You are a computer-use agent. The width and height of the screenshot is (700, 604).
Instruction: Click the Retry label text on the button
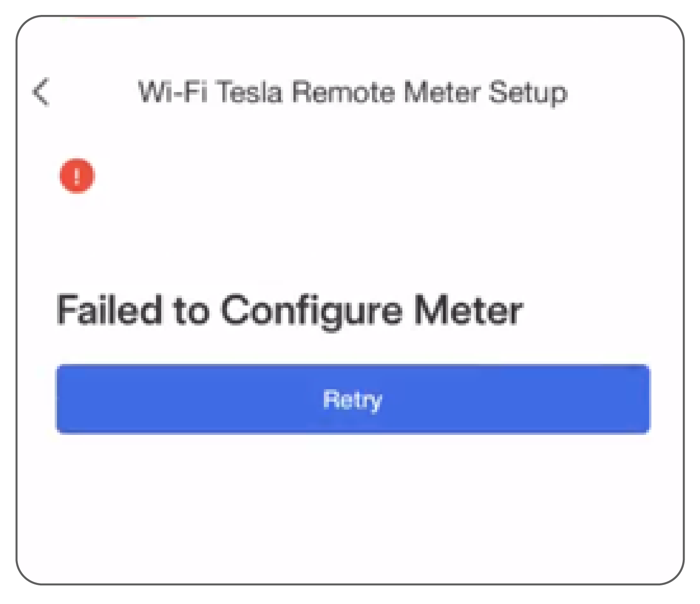click(353, 400)
